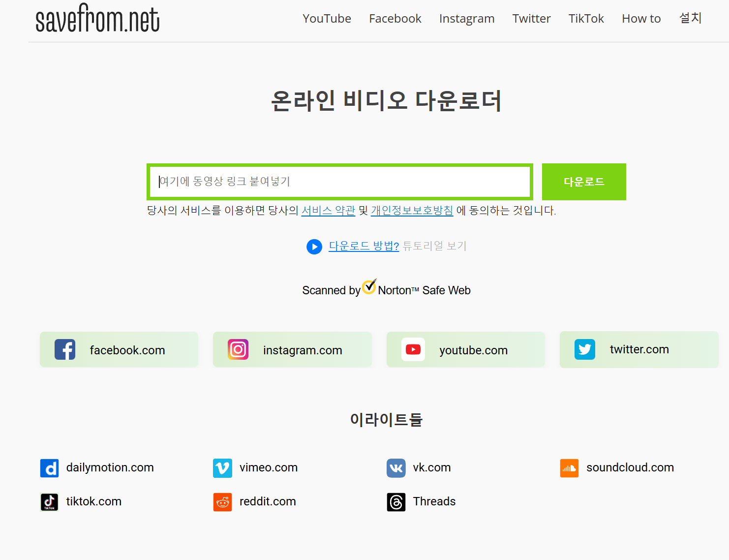Screen dimensions: 729x560
Task: Click the green 다운로드 button
Action: pos(584,182)
